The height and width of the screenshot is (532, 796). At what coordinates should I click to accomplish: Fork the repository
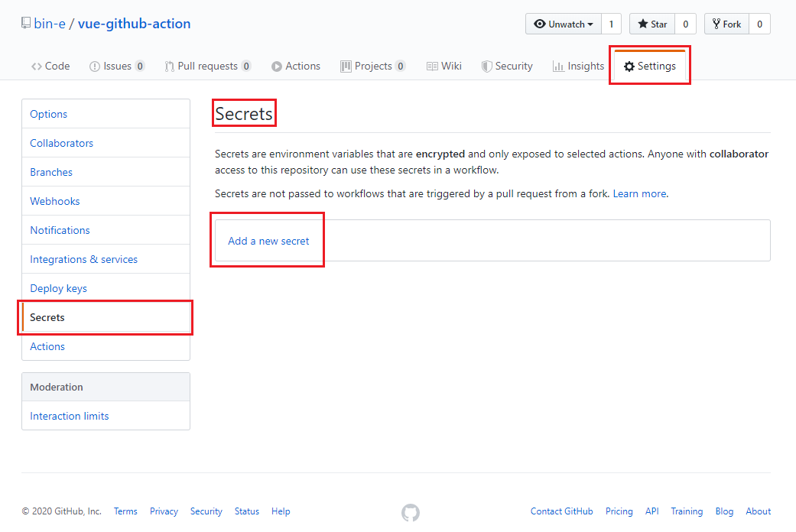pos(726,24)
